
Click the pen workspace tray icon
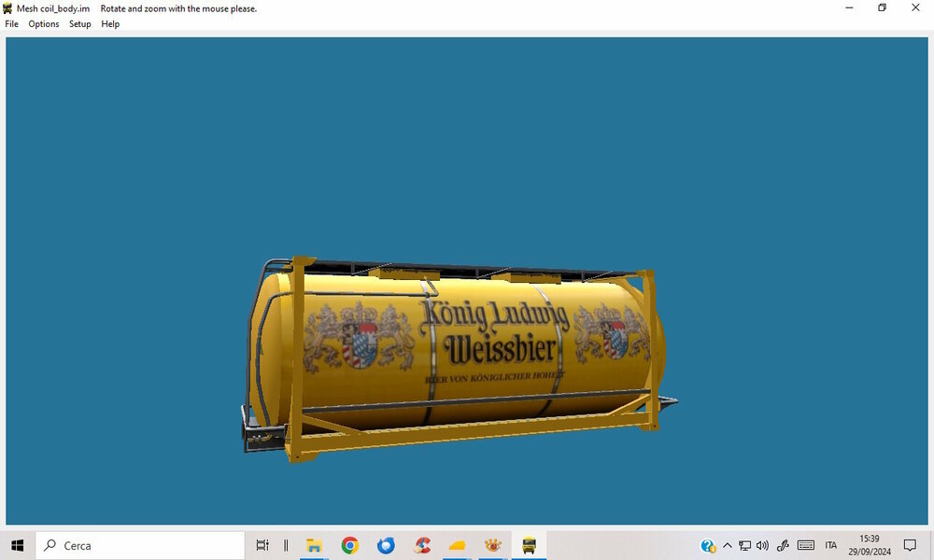pyautogui.click(x=783, y=545)
